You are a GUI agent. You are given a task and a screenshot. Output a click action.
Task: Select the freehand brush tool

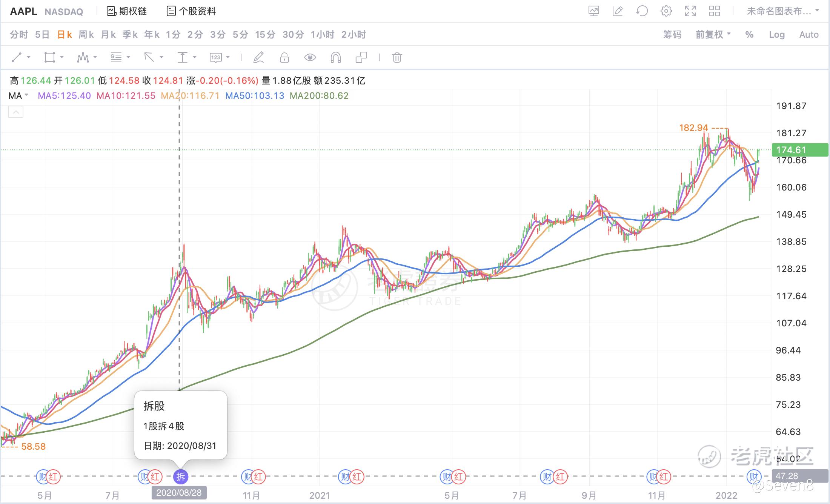tap(258, 57)
